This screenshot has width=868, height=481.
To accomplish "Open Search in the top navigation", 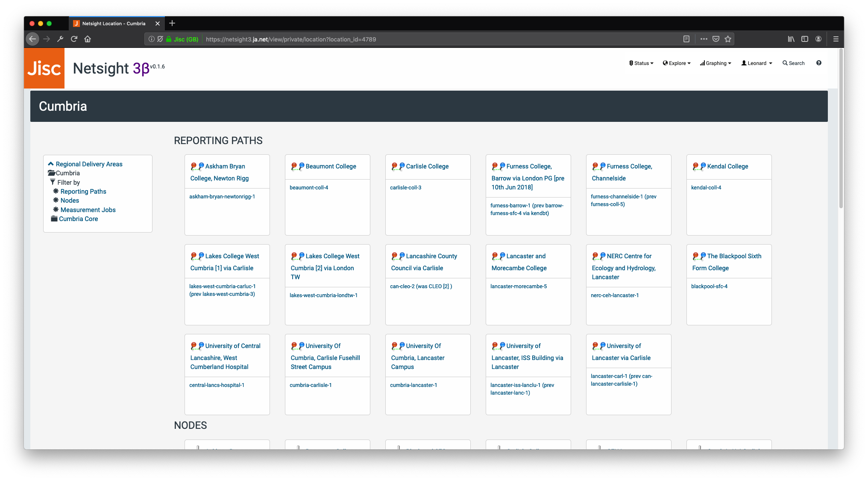I will click(x=794, y=63).
